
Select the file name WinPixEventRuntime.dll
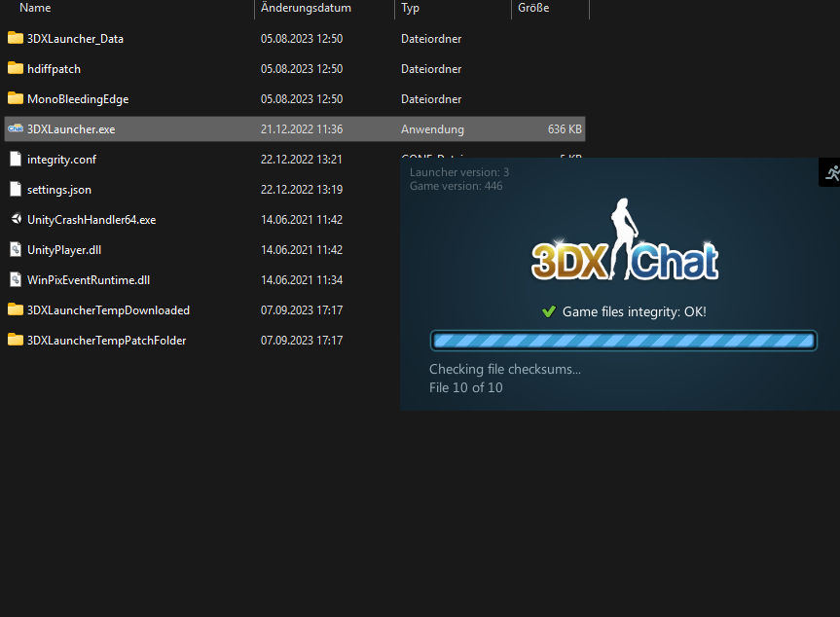(x=89, y=280)
